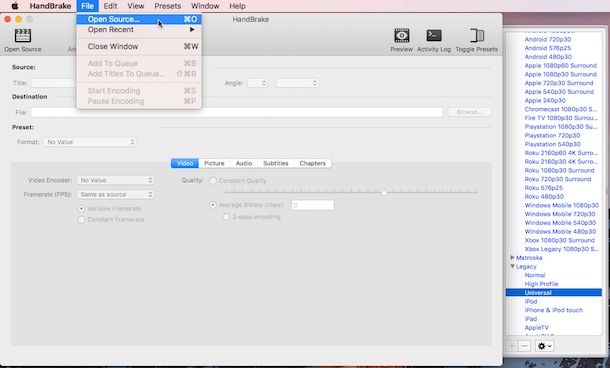The width and height of the screenshot is (610, 368).
Task: Switch to the Audio tab
Action: (x=244, y=163)
